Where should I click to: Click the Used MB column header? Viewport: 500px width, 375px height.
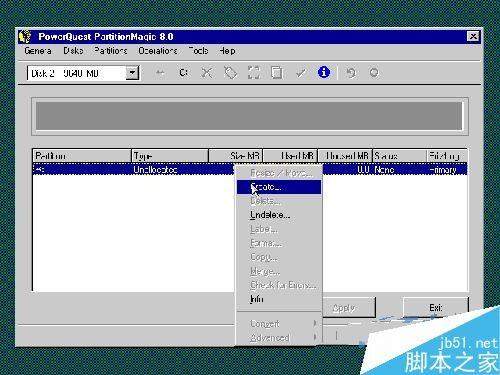tap(290, 156)
